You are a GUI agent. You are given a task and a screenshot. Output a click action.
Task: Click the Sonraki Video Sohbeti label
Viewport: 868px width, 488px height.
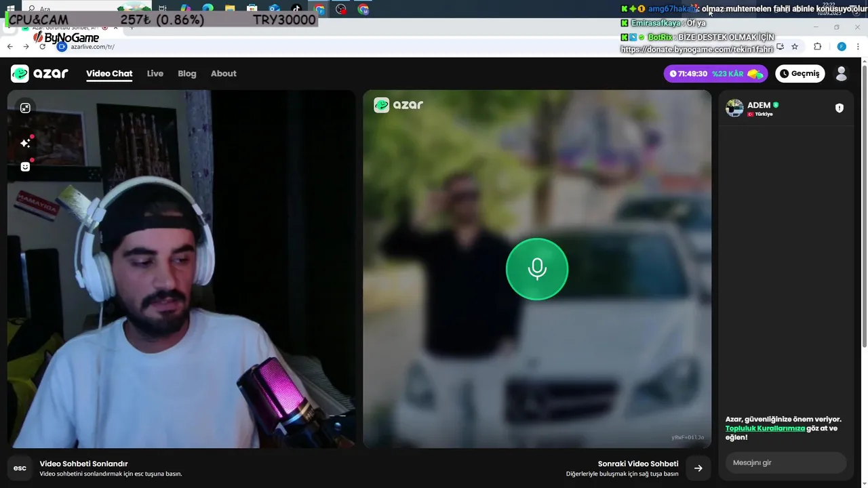pos(638,464)
